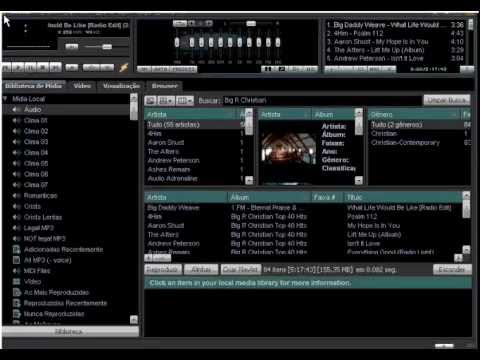
Task: Click the As Mais Reproduzidas icon
Action: coord(16,292)
